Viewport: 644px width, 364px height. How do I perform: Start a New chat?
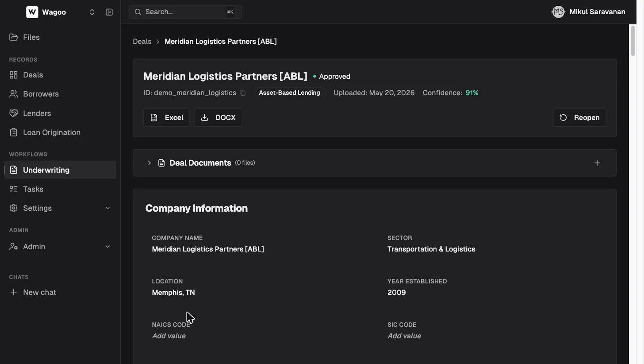coord(60,292)
